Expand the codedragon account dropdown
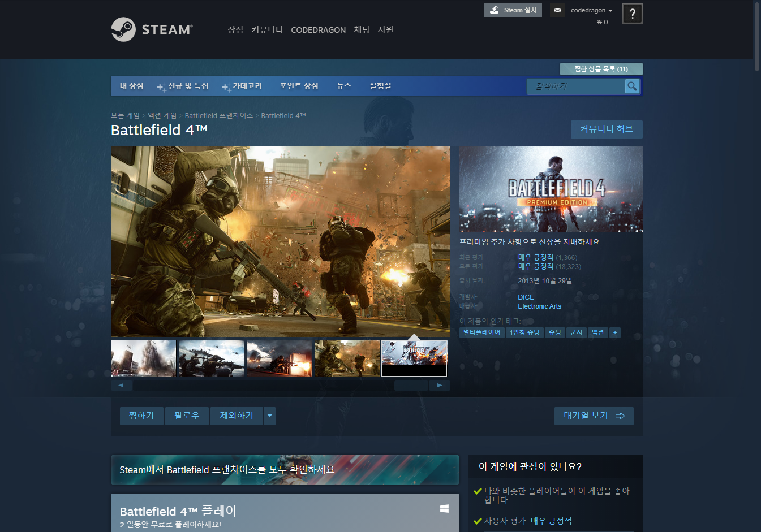 click(x=592, y=10)
